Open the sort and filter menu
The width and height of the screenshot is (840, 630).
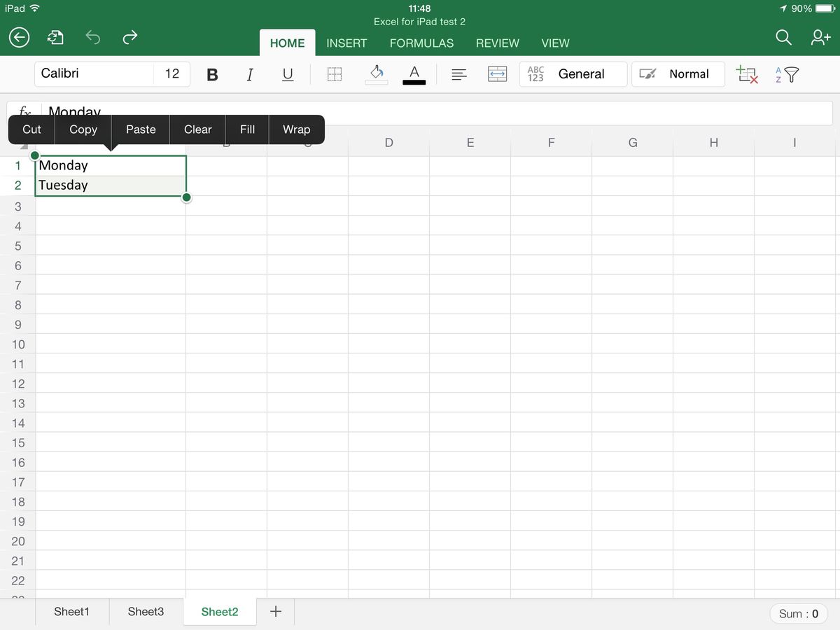(x=785, y=74)
